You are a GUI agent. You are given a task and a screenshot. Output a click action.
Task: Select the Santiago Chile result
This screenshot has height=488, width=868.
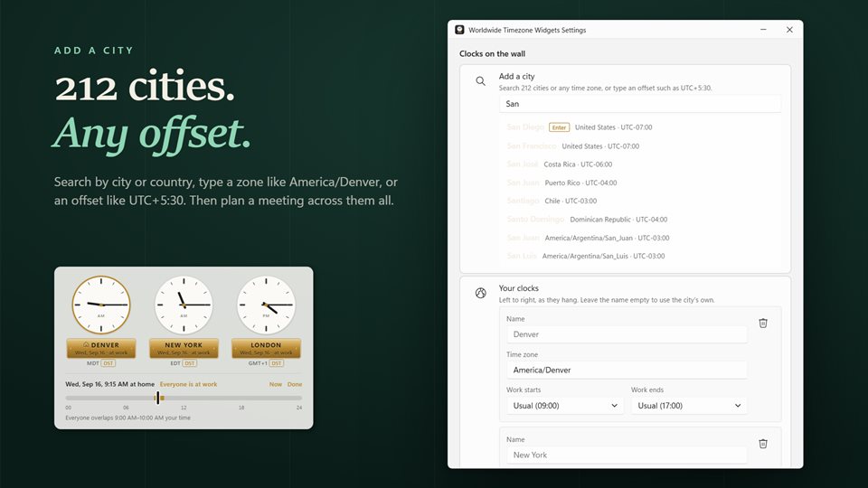click(x=640, y=201)
